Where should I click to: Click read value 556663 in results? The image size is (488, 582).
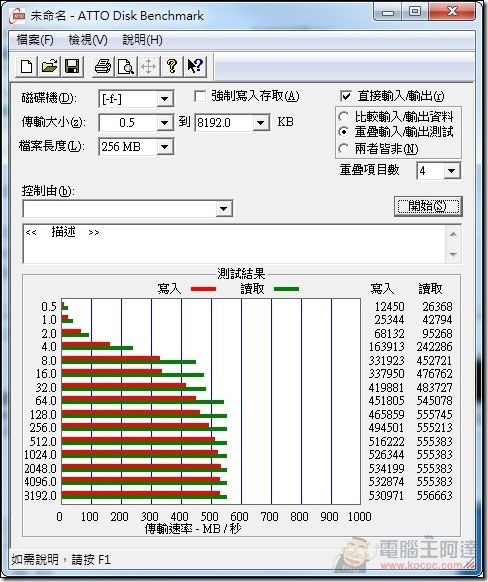click(x=435, y=496)
